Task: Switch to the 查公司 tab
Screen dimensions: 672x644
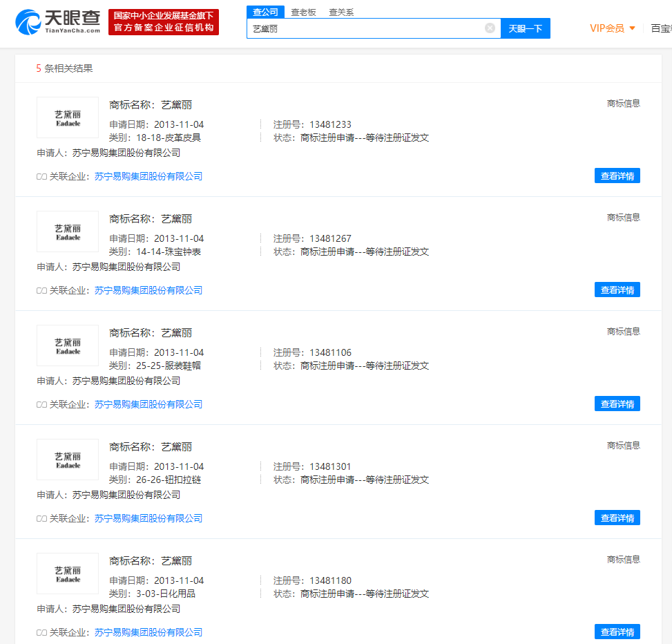Action: pos(265,12)
